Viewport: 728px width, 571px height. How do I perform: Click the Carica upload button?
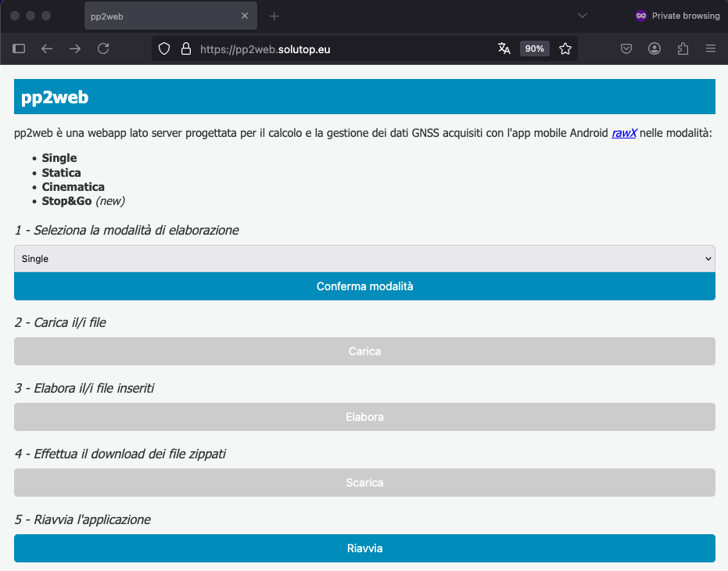coord(364,351)
